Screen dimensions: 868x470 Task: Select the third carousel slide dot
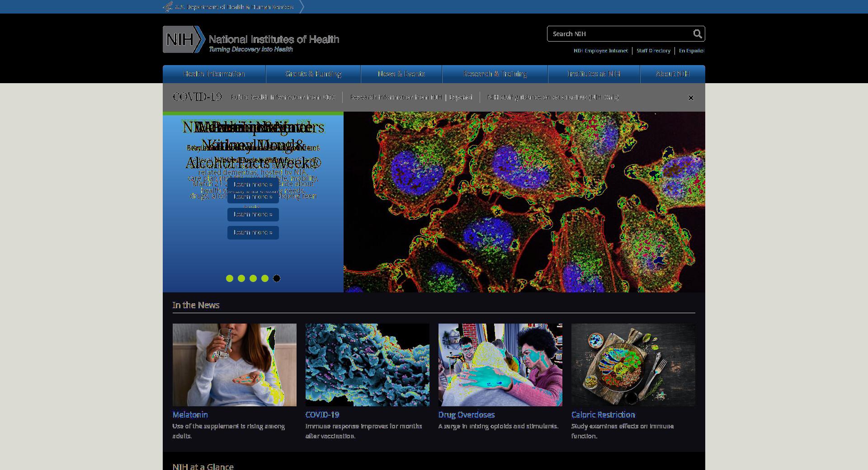point(253,278)
